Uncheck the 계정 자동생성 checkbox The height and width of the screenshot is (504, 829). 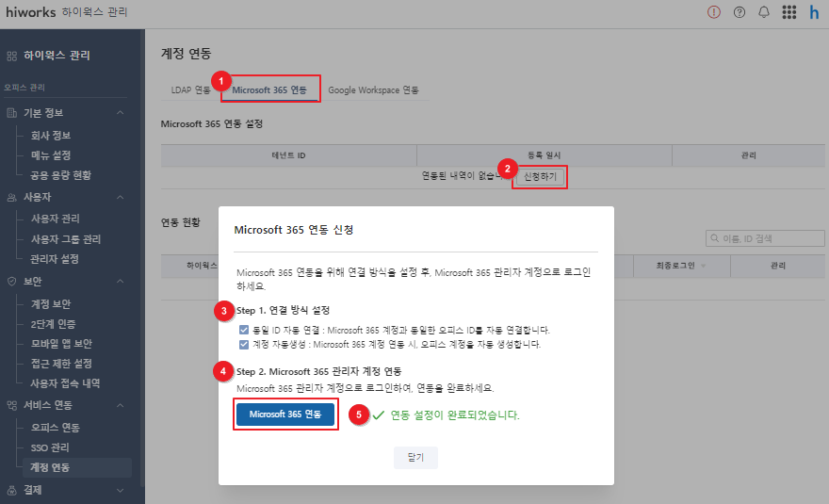pyautogui.click(x=244, y=344)
